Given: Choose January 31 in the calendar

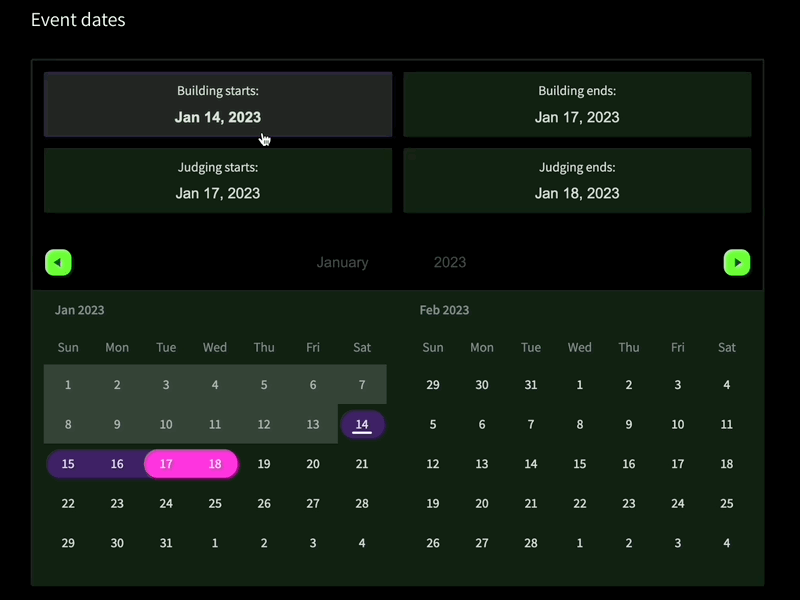Looking at the screenshot, I should [x=166, y=543].
